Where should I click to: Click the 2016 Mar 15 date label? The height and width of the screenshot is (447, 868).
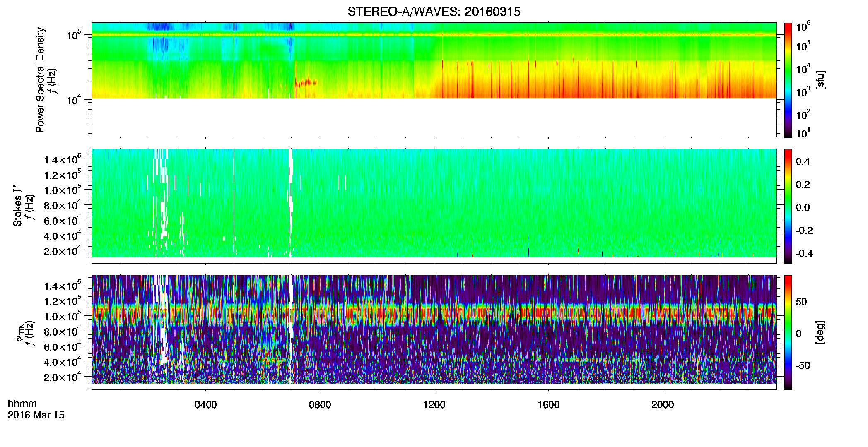pyautogui.click(x=36, y=415)
